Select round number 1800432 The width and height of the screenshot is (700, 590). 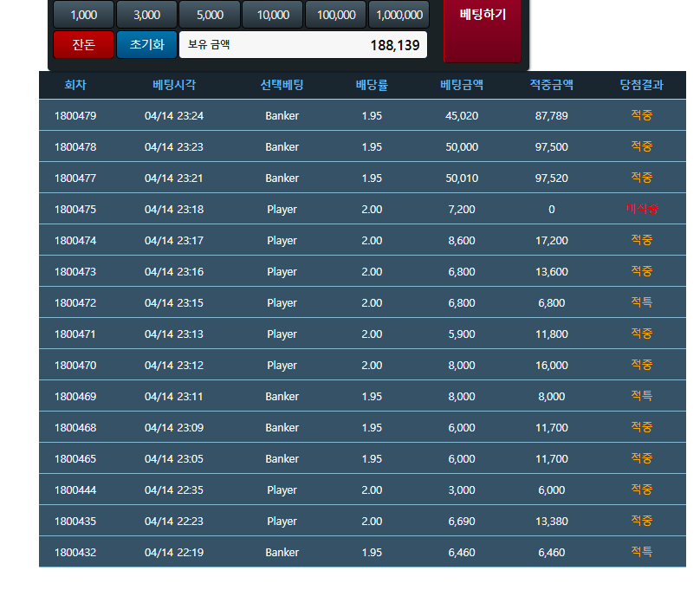[75, 553]
